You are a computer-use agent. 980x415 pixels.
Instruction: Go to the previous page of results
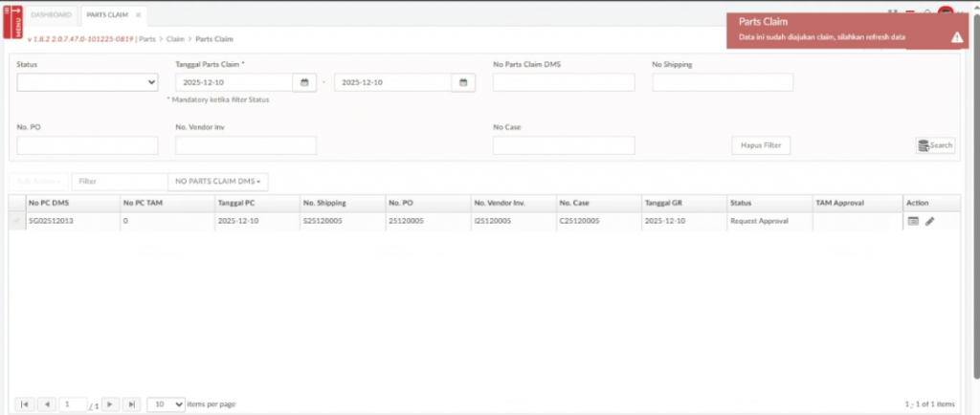click(46, 404)
